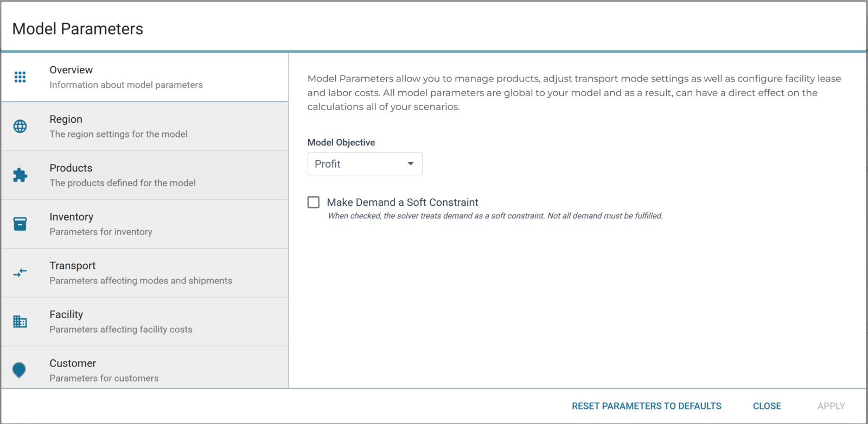Viewport: 868px width, 424px height.
Task: Select the Inventory parameters tab title
Action: pyautogui.click(x=71, y=217)
